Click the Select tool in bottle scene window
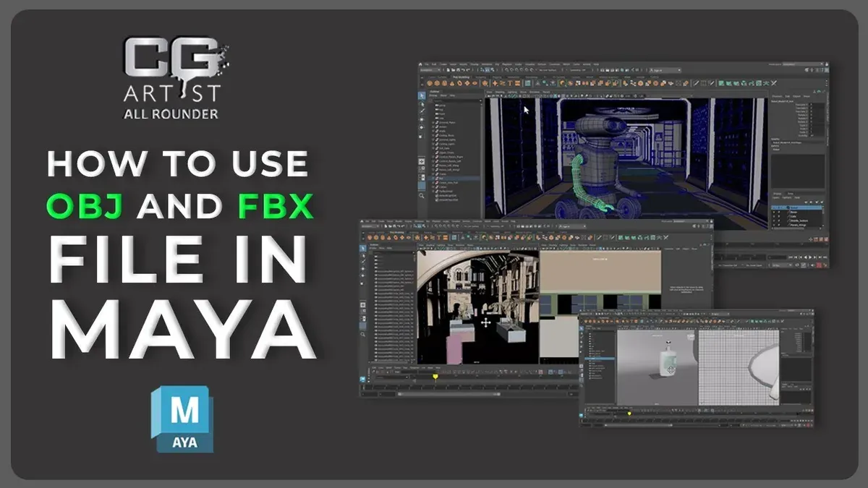Screen dimensions: 868x488 582,328
